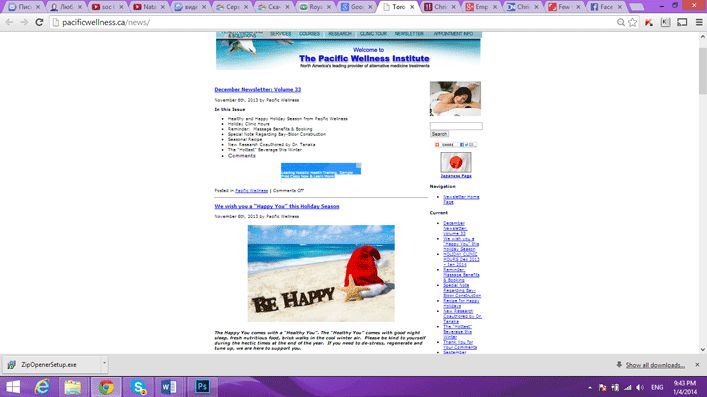Bookmark this page with the star icon
The height and width of the screenshot is (397, 707).
pyautogui.click(x=633, y=22)
